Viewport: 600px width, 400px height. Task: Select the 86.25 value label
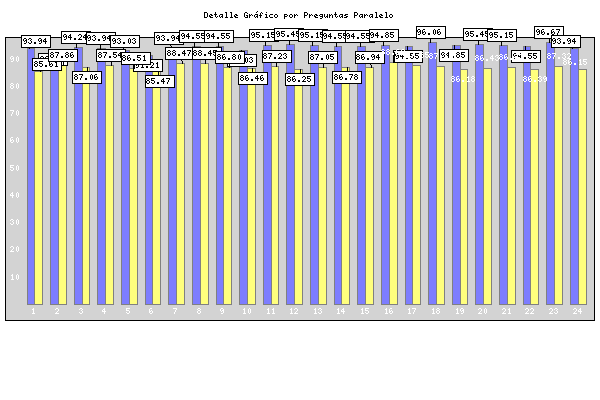pyautogui.click(x=300, y=79)
